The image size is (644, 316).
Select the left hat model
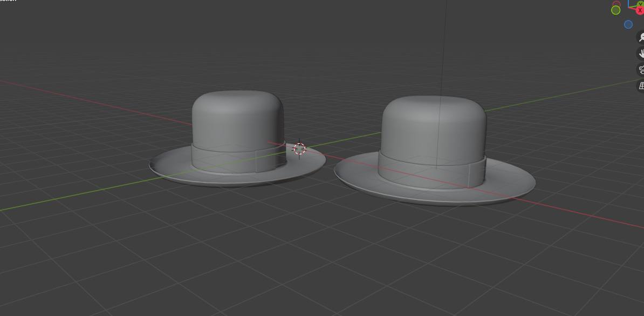[x=237, y=139]
